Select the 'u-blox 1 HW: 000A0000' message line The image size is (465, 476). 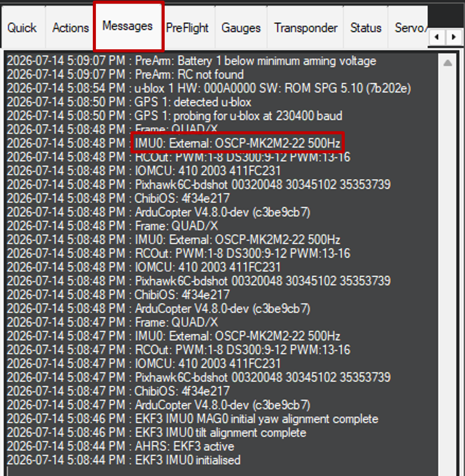(x=209, y=88)
